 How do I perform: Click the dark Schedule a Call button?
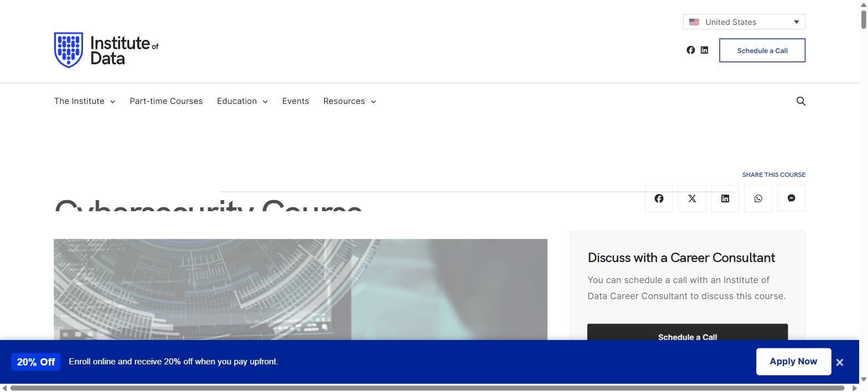tap(688, 332)
